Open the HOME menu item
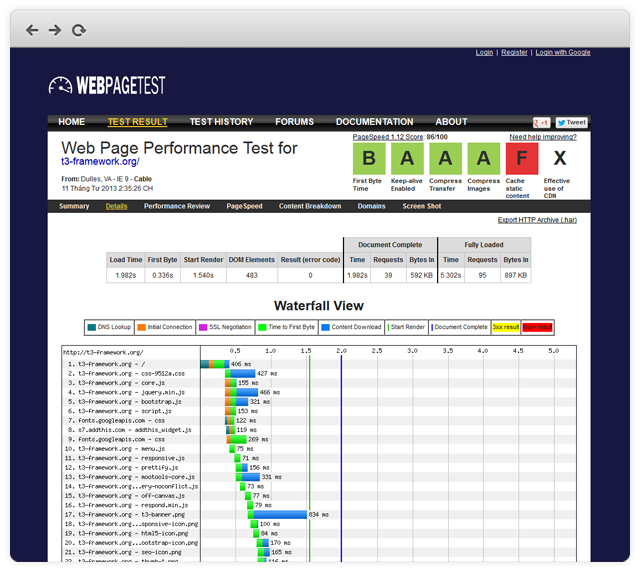 (71, 122)
